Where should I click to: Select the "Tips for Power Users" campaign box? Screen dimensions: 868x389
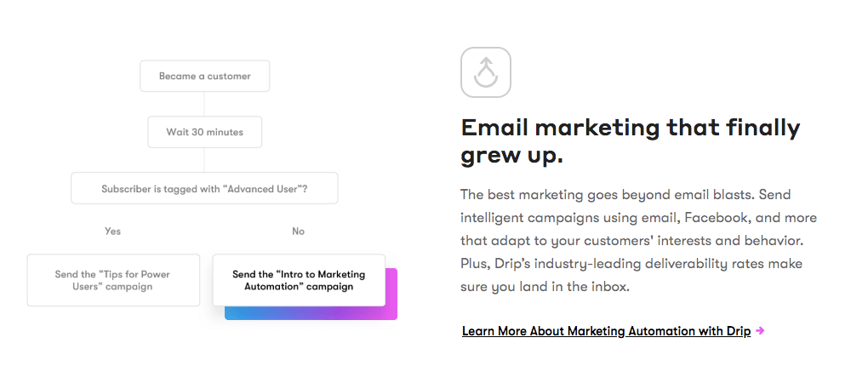[113, 280]
